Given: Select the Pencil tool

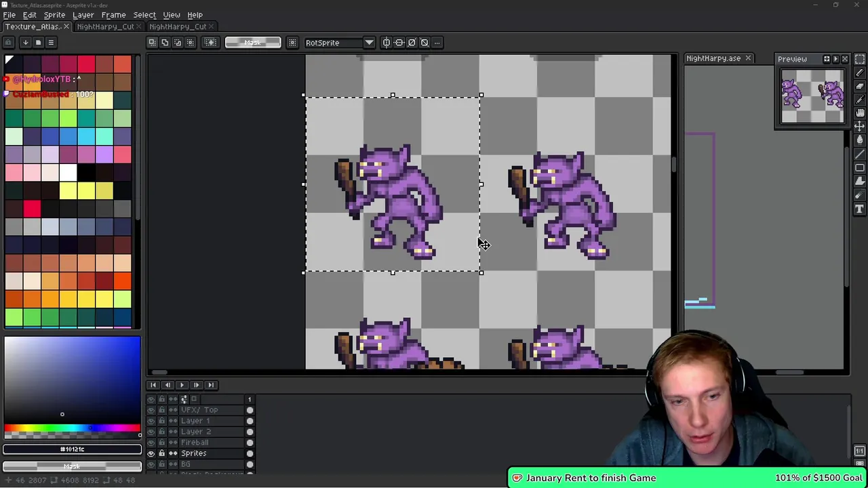Looking at the screenshot, I should click(860, 73).
